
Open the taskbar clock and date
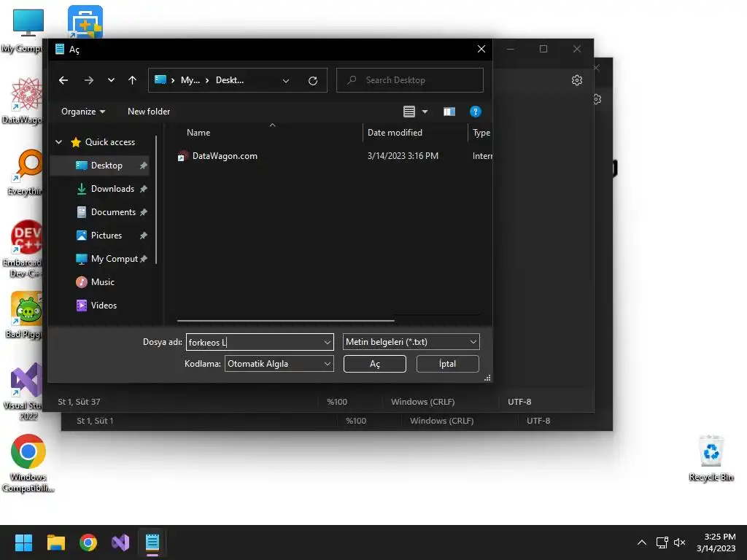pyautogui.click(x=716, y=542)
